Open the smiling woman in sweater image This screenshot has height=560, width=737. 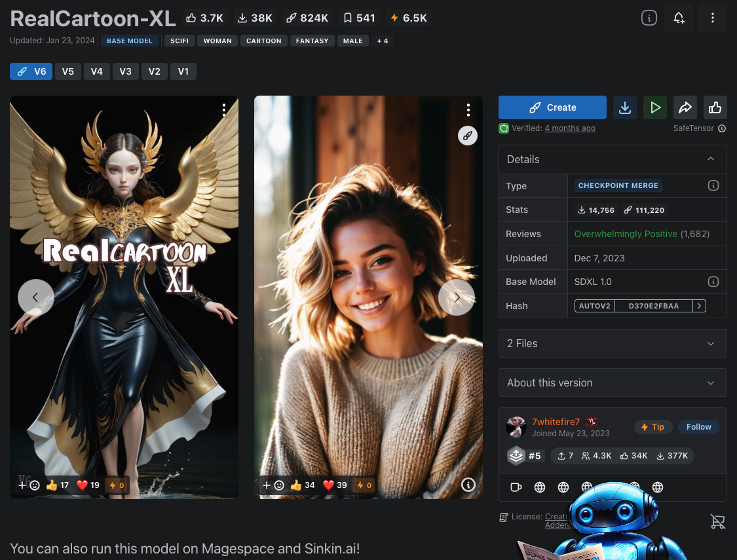(x=368, y=297)
